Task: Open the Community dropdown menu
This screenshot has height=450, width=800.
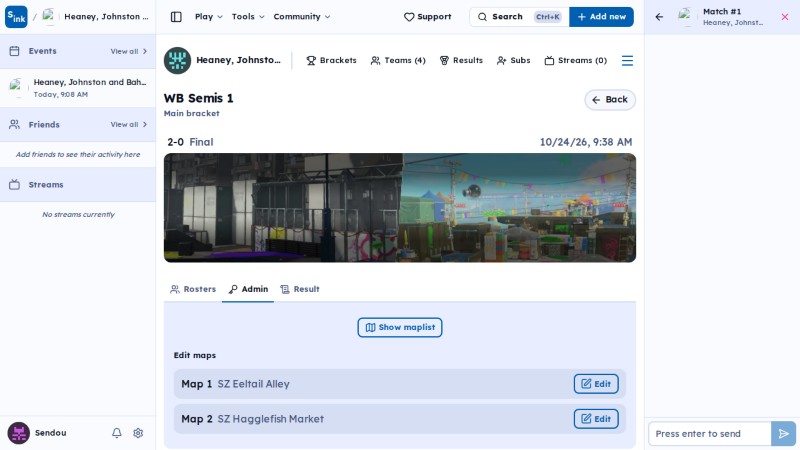Action: pyautogui.click(x=302, y=17)
